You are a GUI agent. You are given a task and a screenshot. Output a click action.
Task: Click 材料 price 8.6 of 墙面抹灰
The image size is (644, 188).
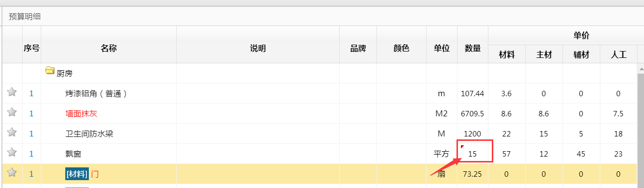(x=507, y=113)
